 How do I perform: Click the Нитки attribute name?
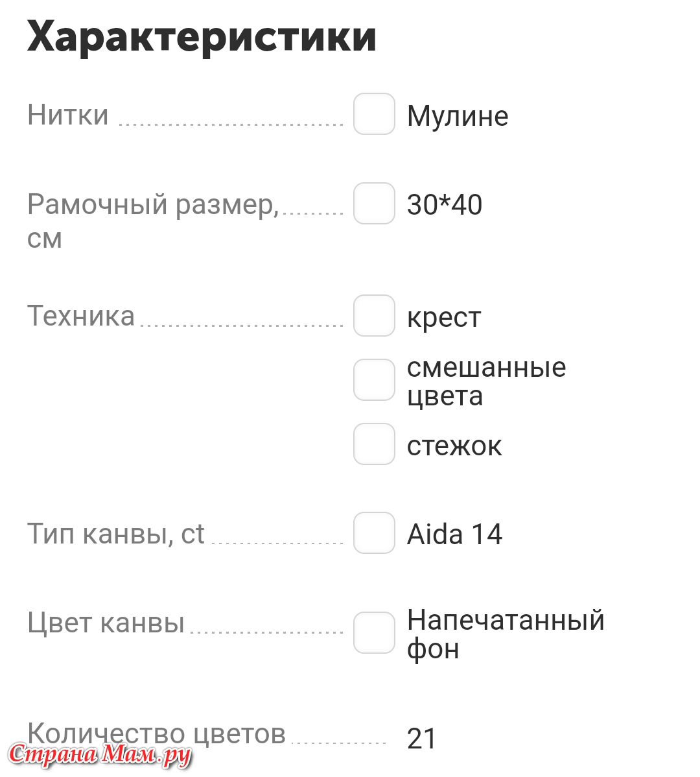point(68,115)
